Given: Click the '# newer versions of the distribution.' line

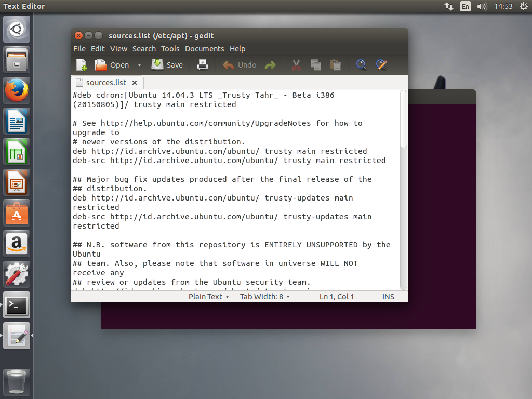Looking at the screenshot, I should [x=159, y=142].
